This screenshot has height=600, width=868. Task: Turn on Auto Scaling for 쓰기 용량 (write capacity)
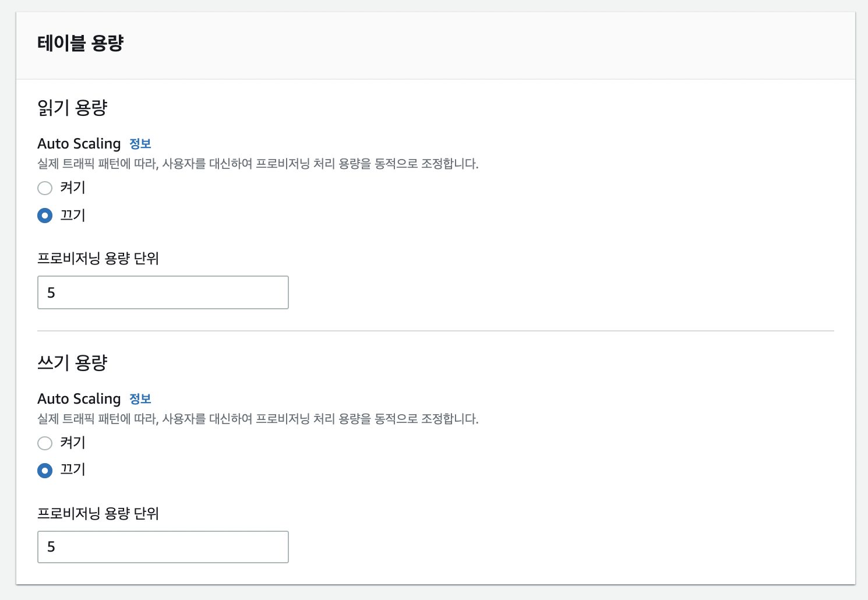(x=45, y=443)
